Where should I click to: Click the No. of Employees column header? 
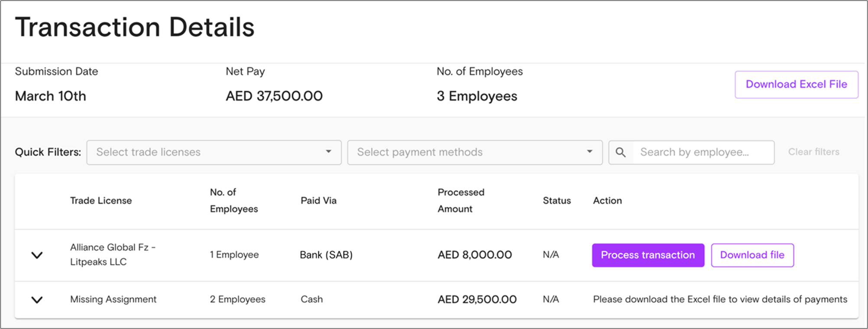(x=234, y=200)
